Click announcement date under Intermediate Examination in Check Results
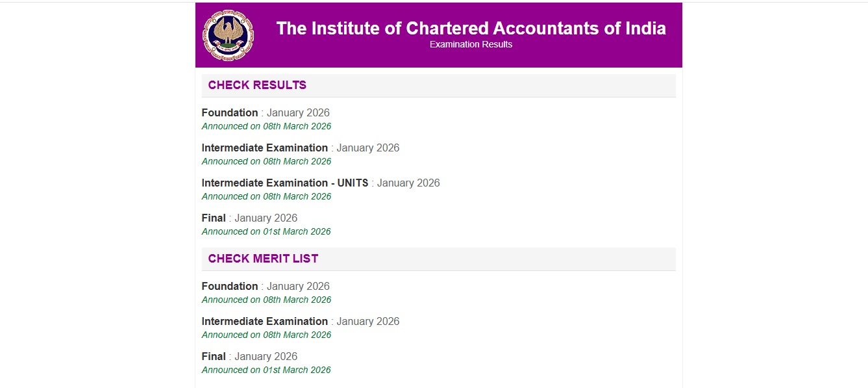Screen dimensions: 868x388 click(x=266, y=161)
